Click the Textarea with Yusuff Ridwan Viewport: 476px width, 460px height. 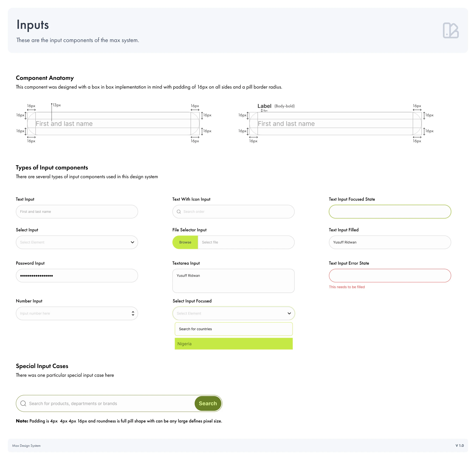click(233, 281)
